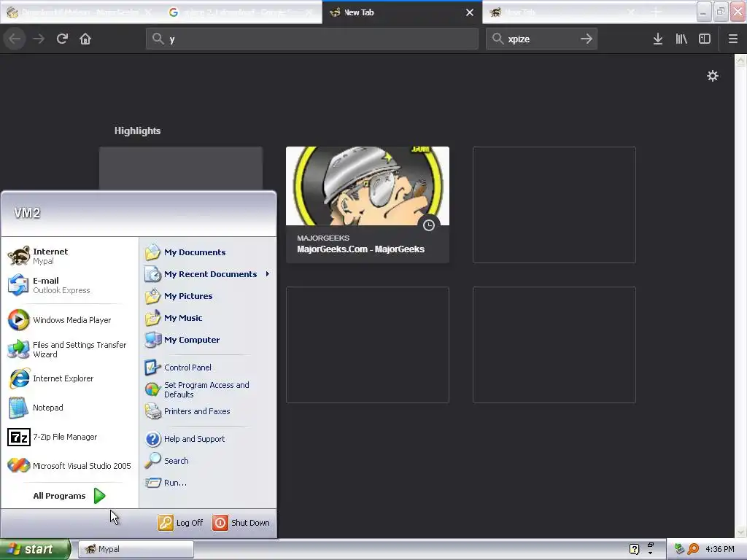Open Help and Support

208,438
